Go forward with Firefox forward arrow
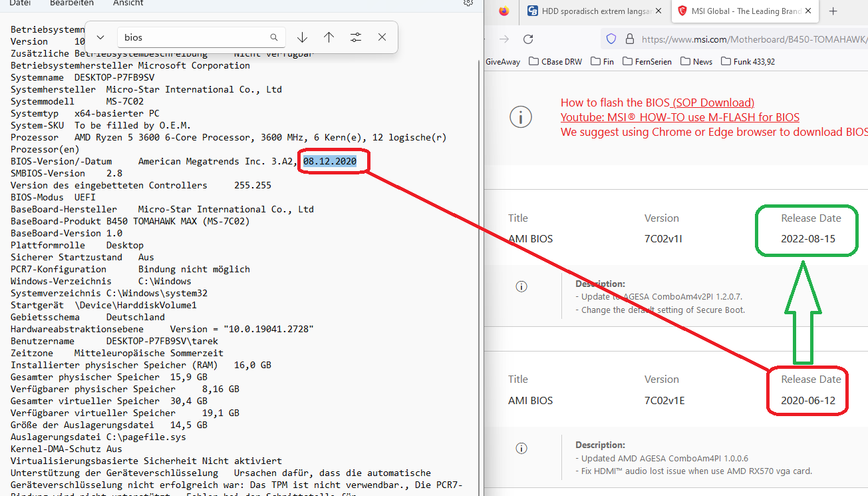The width and height of the screenshot is (868, 496). 504,39
